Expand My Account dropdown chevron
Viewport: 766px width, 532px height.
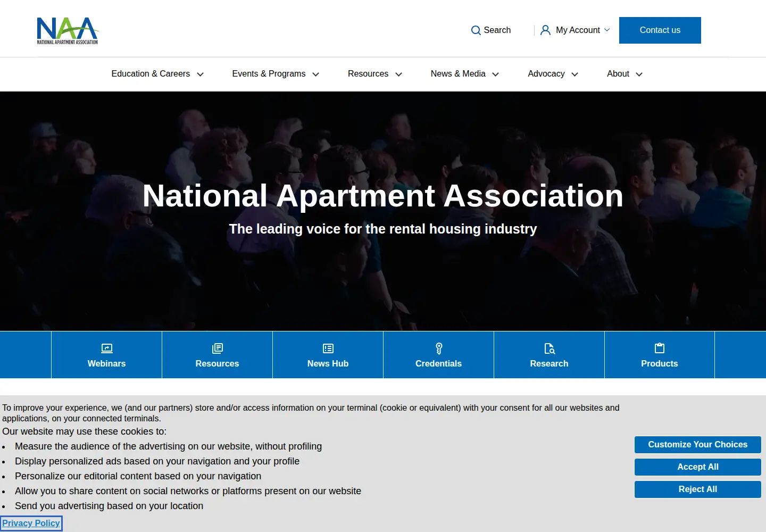pyautogui.click(x=607, y=30)
